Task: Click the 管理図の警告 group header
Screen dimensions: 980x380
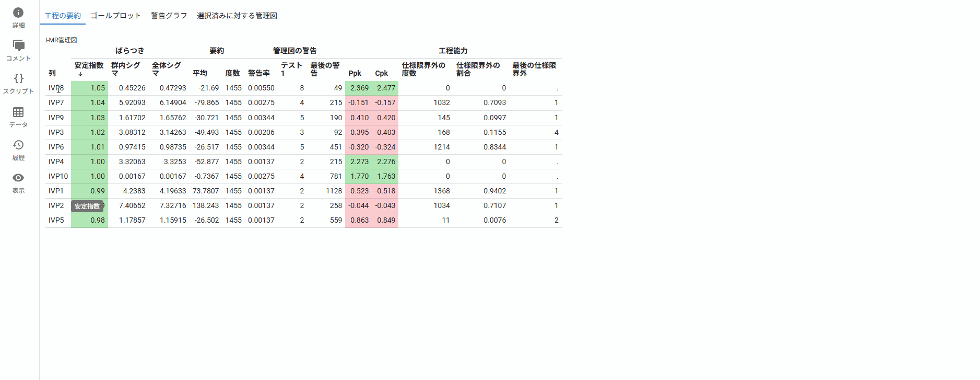Action: tap(295, 51)
